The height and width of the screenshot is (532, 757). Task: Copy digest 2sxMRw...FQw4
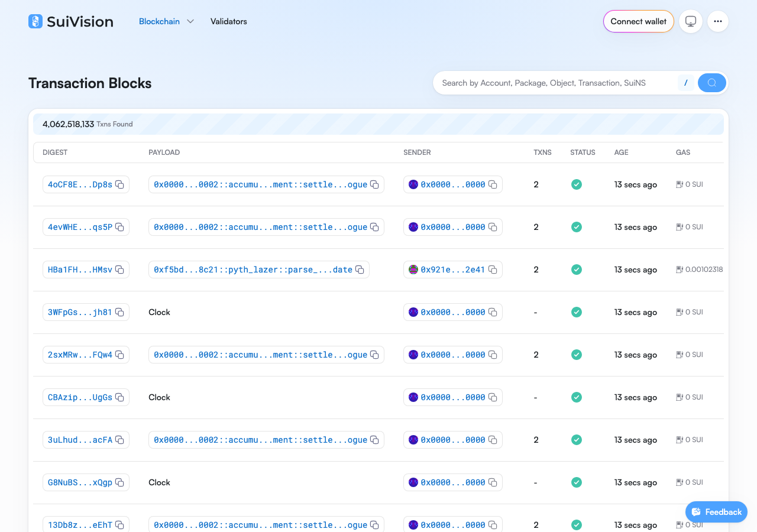119,355
